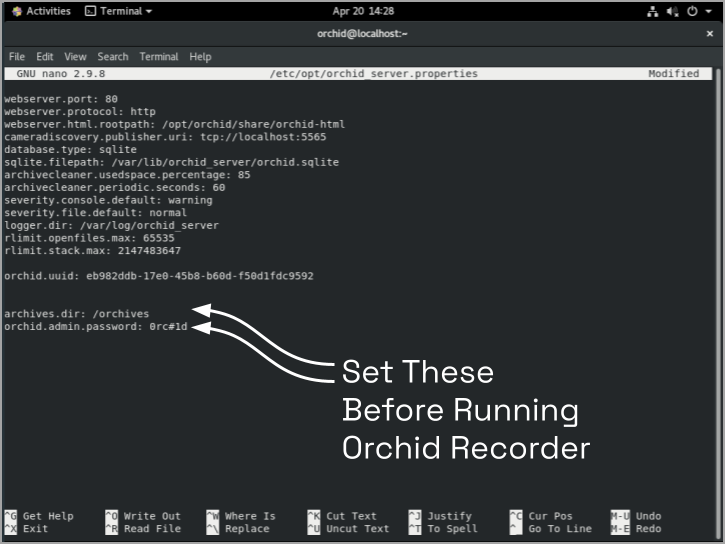
Task: Open the Help menu
Action: pyautogui.click(x=200, y=56)
